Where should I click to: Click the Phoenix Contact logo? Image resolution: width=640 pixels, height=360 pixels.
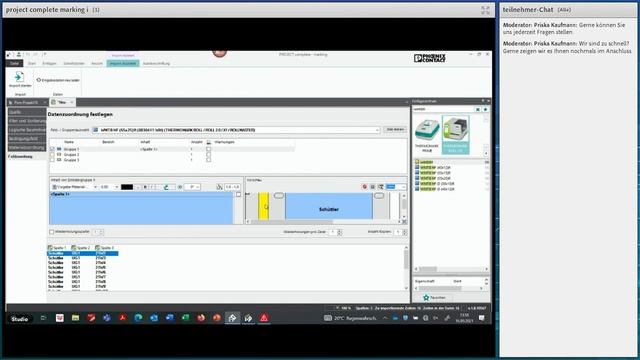(x=430, y=58)
